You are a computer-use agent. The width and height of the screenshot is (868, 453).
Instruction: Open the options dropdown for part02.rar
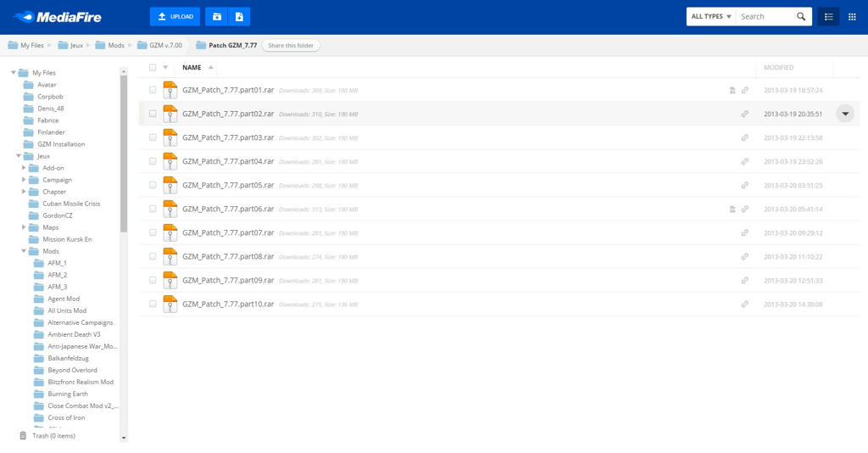845,114
